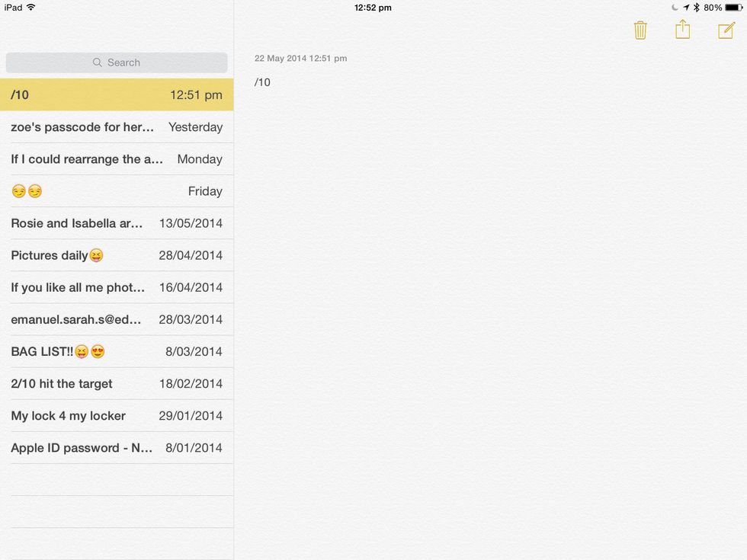Select the "/10" note in list
This screenshot has width=747, height=560.
pos(117,95)
